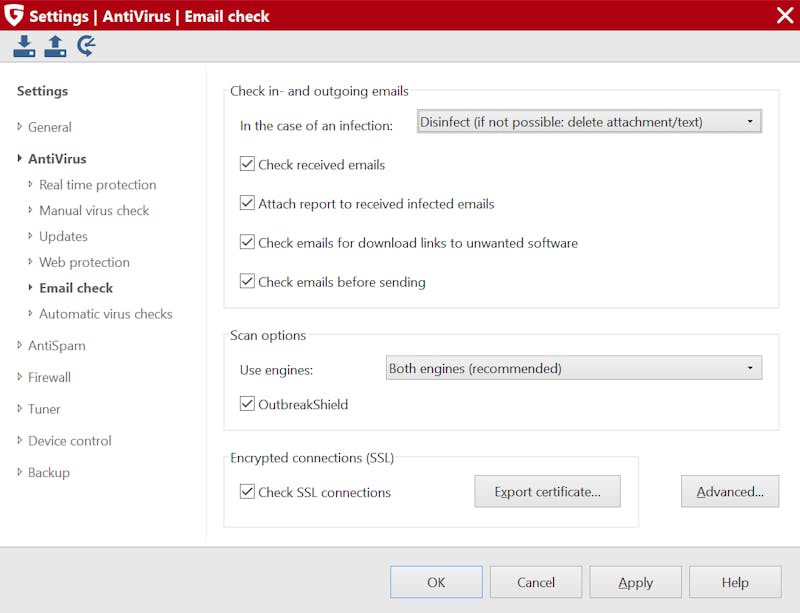
Task: Expand the Firewall section arrow
Action: click(19, 377)
